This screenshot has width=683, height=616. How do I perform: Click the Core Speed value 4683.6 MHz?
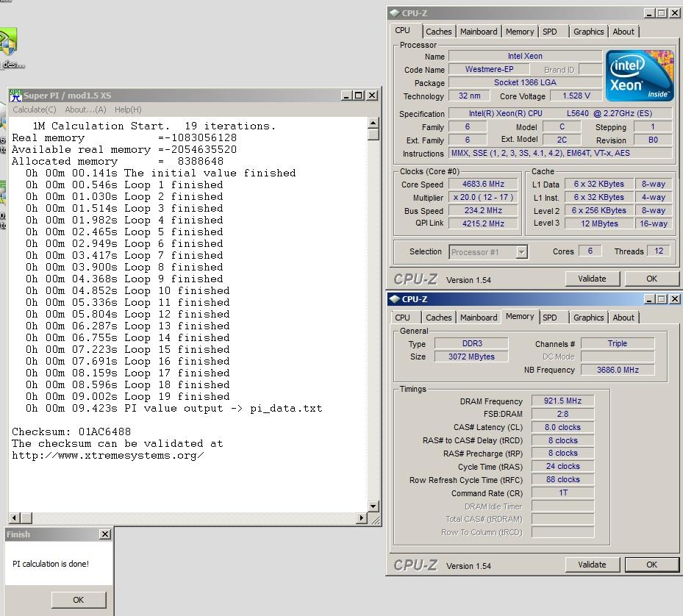pyautogui.click(x=483, y=184)
